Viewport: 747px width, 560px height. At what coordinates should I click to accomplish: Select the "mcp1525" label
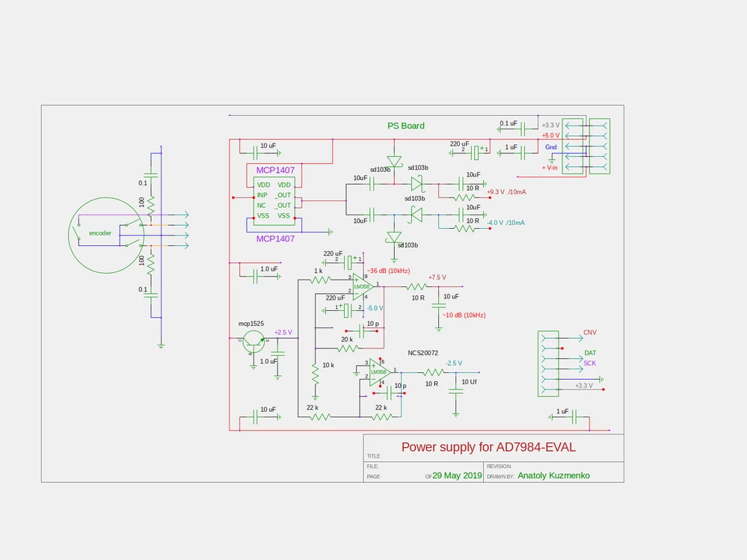(x=251, y=323)
